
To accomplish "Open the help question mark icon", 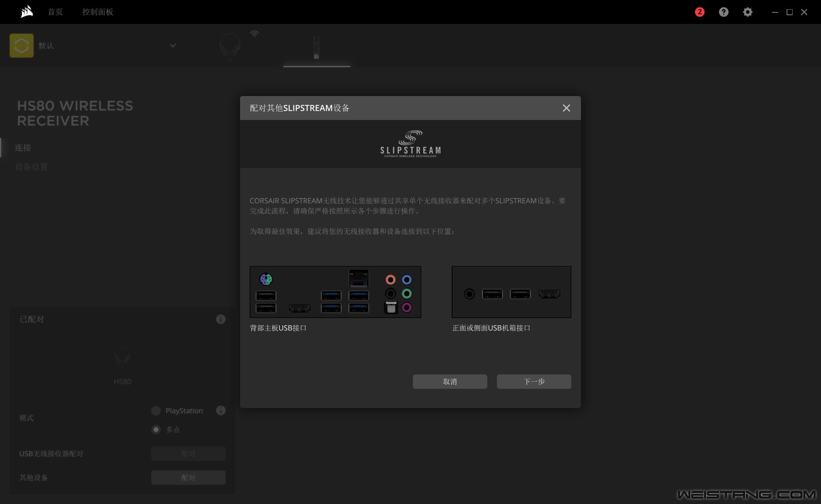I will pos(723,12).
